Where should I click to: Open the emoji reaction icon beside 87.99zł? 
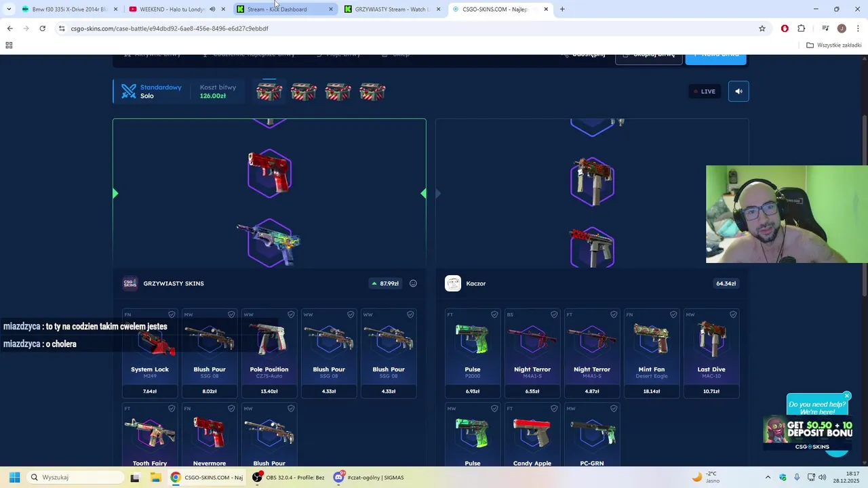[x=413, y=283]
